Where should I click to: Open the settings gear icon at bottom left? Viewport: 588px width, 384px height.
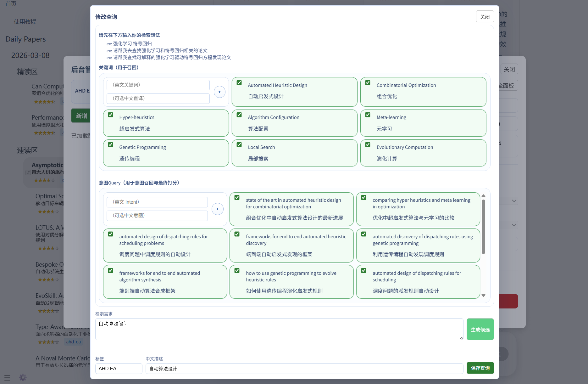tap(23, 377)
